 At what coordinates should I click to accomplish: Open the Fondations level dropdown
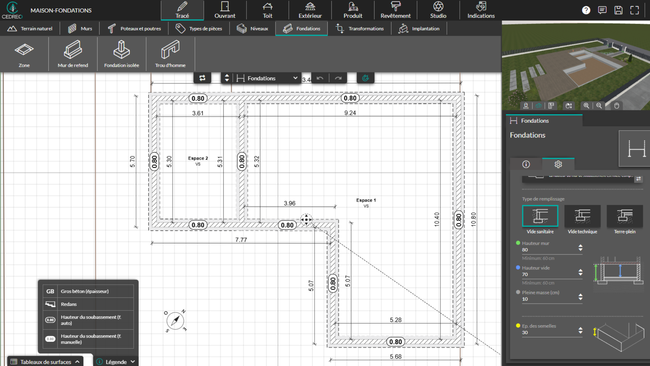coord(267,78)
